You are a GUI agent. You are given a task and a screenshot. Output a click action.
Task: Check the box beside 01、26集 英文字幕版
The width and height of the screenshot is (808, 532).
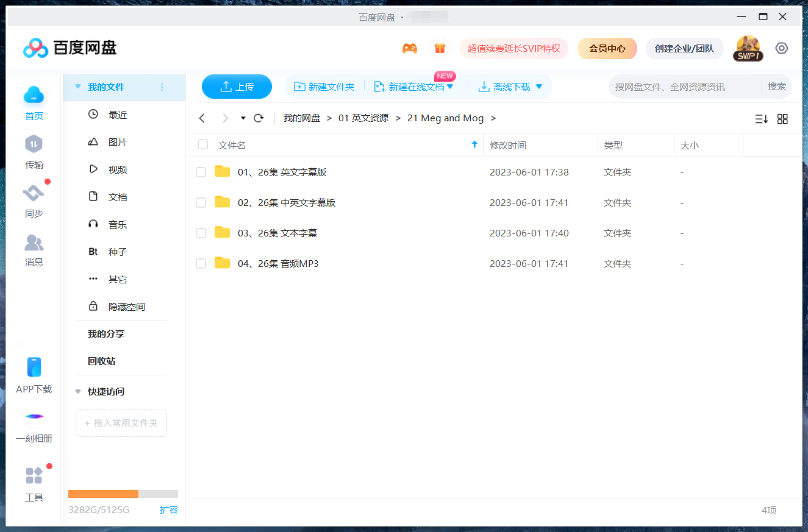coord(201,172)
